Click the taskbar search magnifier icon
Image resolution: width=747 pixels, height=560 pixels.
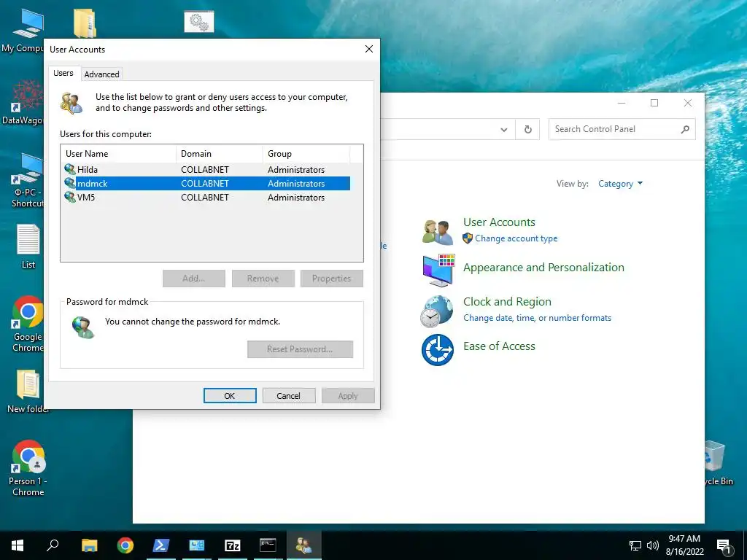pyautogui.click(x=53, y=545)
